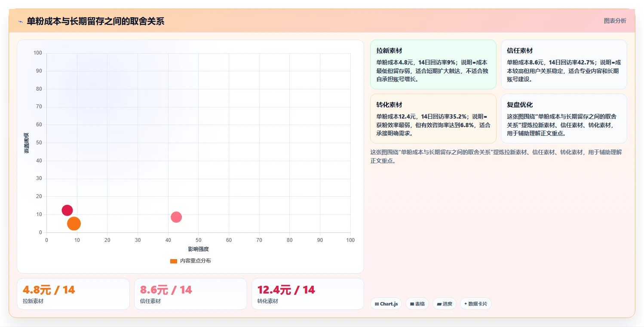The height and width of the screenshot is (327, 644).
Task: Select the 进度 tag chip
Action: [x=445, y=304]
